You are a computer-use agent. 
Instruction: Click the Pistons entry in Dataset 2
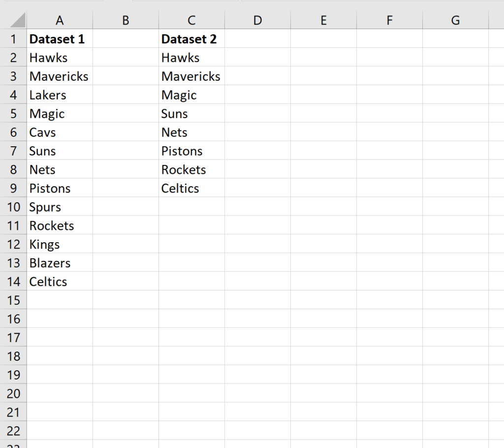[x=191, y=151]
